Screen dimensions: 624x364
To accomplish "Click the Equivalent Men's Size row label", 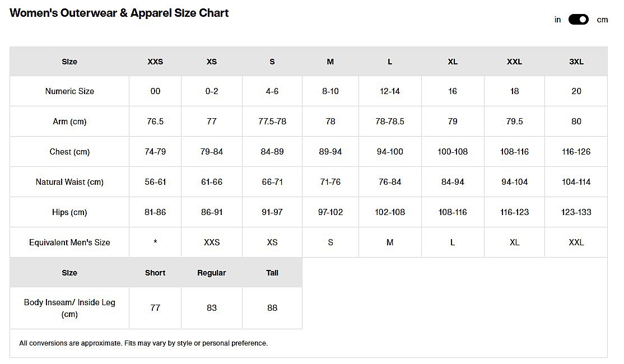I will pos(69,242).
